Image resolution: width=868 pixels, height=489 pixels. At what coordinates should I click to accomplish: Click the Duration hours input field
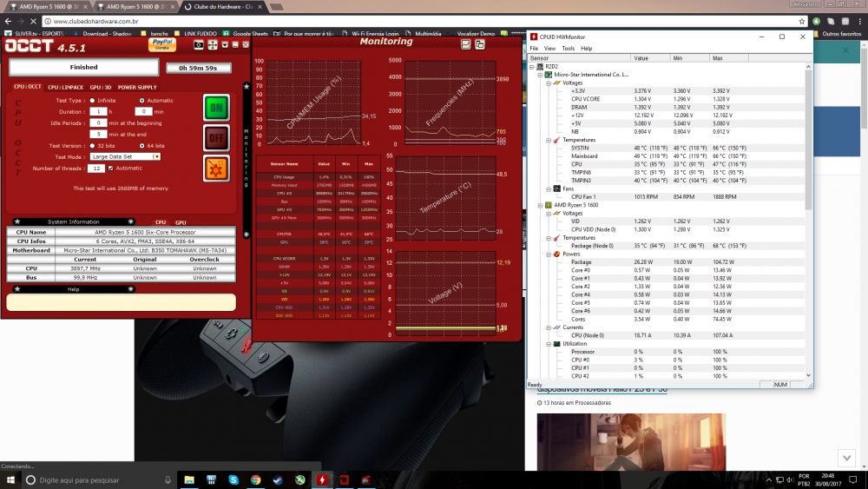click(x=98, y=112)
